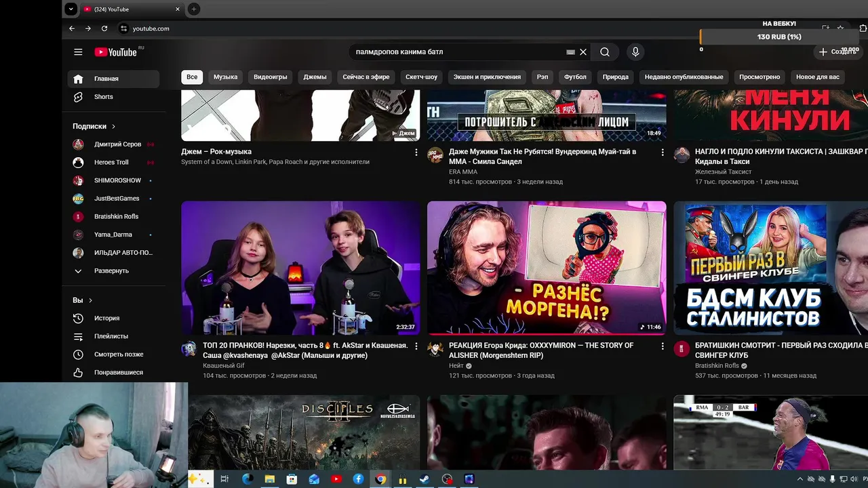The height and width of the screenshot is (488, 868).
Task: Play the РАЗНЁС МОРГЕНА video thumbnail
Action: (547, 268)
